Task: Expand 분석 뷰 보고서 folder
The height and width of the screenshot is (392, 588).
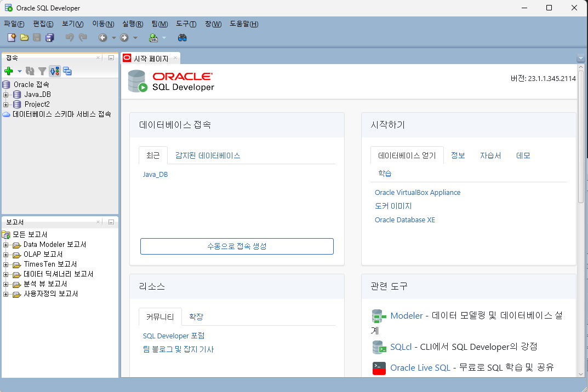Action: tap(5, 284)
